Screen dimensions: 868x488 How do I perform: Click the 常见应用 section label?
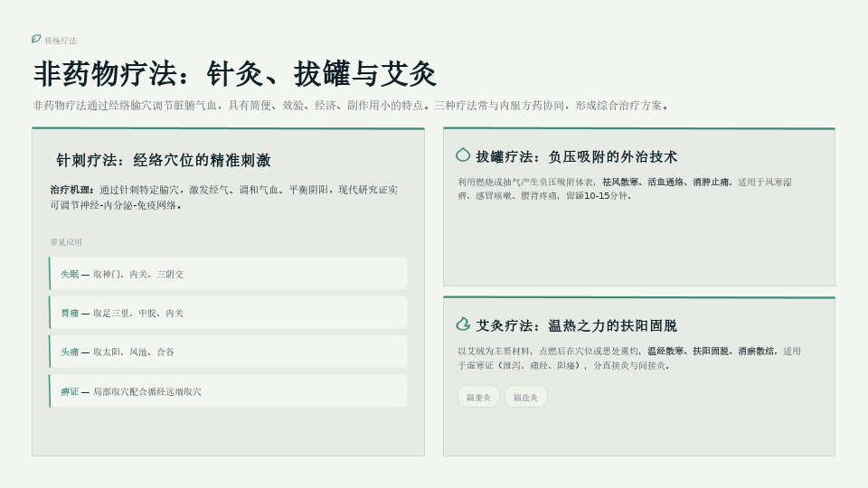[66, 242]
